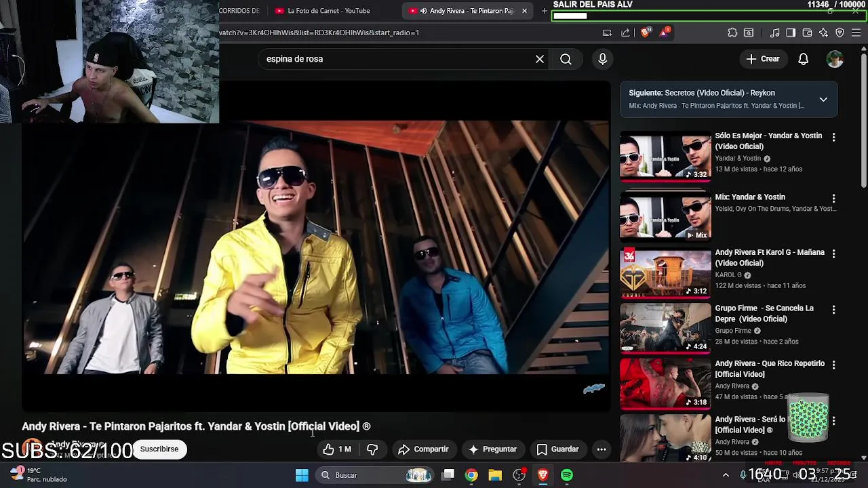Open more actions three-dot menu below video

pyautogui.click(x=601, y=449)
